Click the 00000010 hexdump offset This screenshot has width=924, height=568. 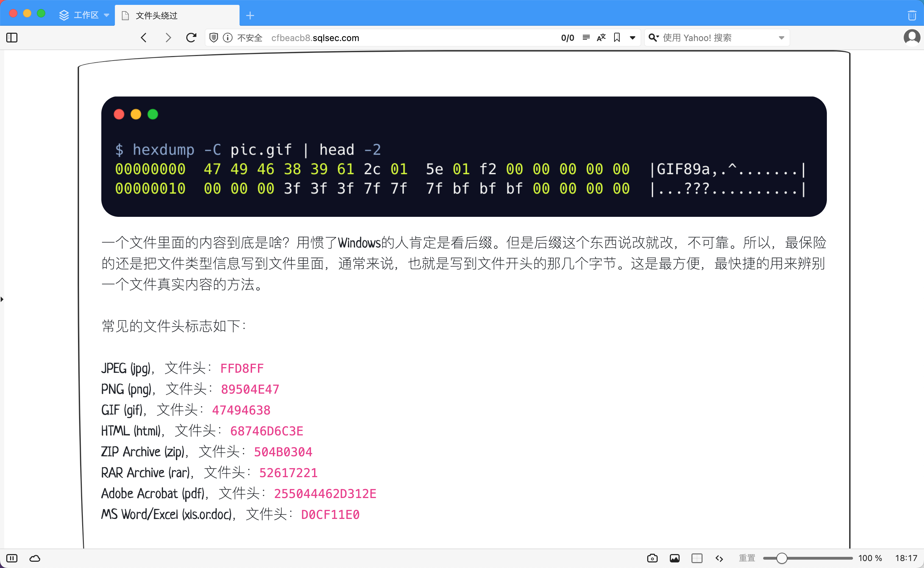pos(150,189)
